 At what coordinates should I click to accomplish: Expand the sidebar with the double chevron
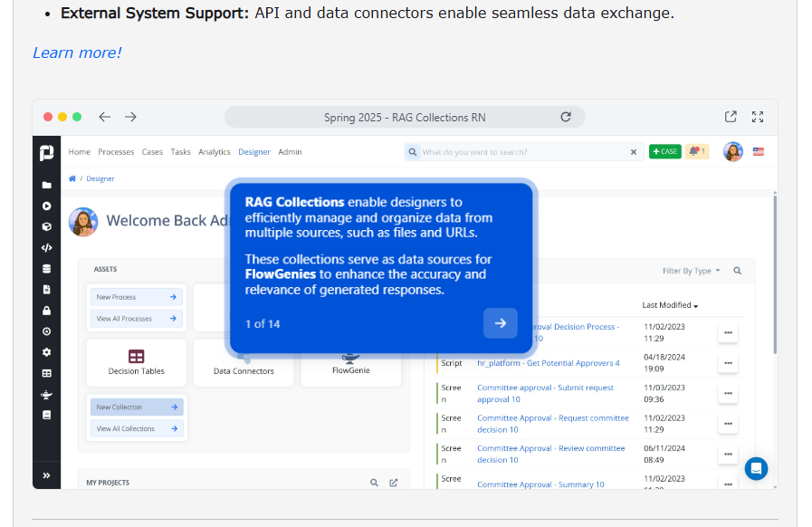(46, 475)
